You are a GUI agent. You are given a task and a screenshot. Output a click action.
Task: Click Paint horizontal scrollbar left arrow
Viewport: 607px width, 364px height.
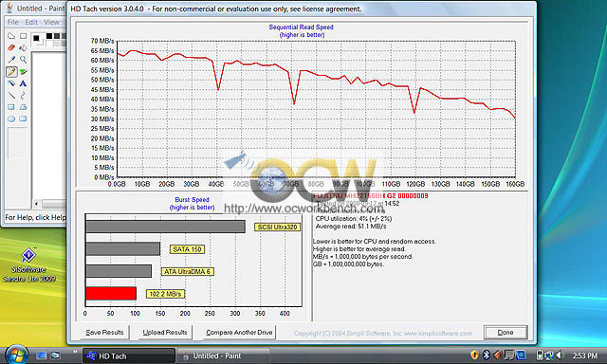tap(36, 204)
